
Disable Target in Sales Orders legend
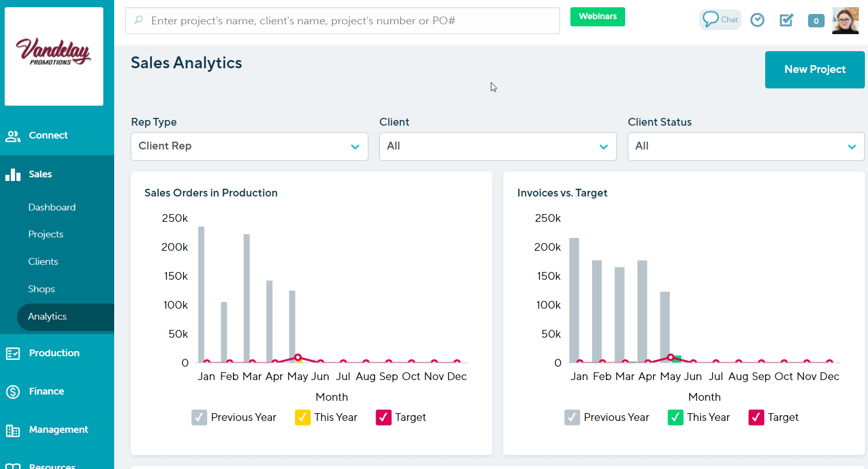coord(383,417)
